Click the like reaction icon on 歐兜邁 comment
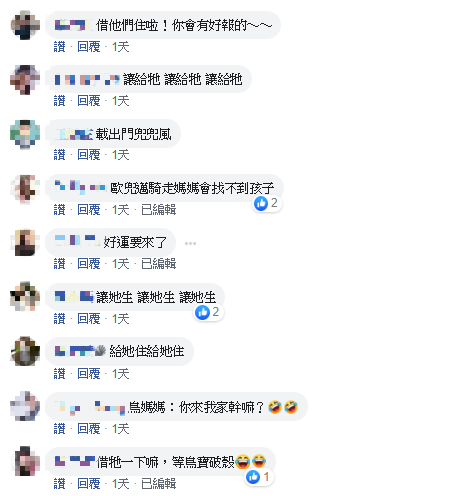The image size is (450, 496). coord(261,203)
